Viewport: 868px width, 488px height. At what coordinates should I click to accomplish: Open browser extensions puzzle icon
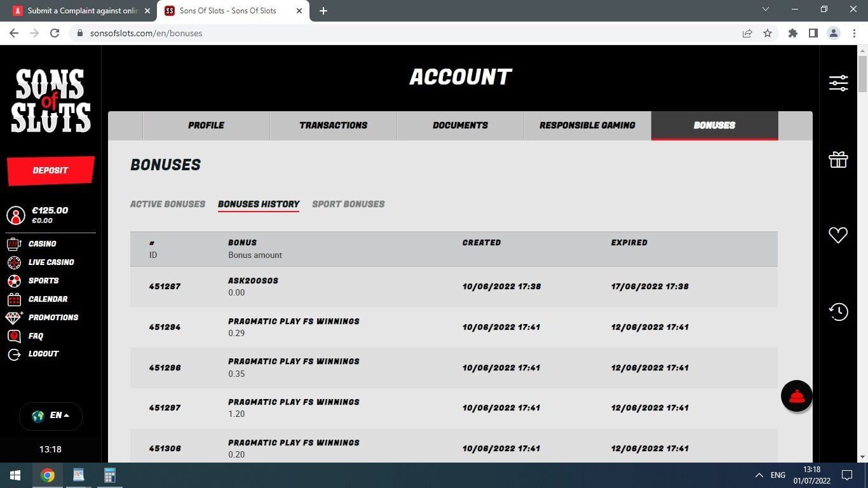point(792,33)
